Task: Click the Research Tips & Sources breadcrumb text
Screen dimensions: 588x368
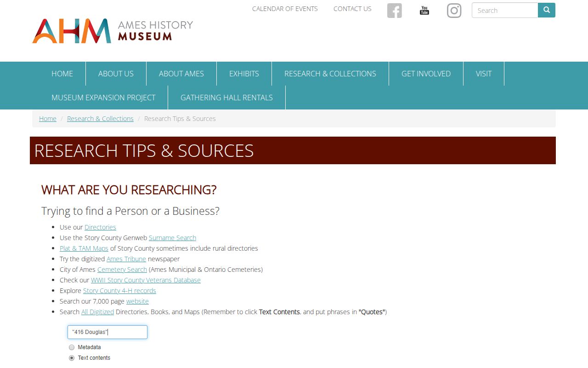Action: [x=180, y=119]
